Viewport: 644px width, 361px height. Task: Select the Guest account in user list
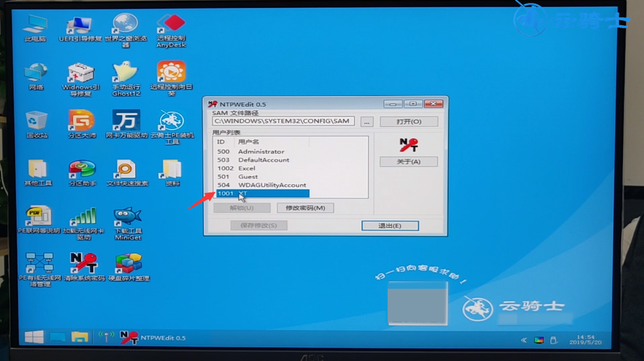248,177
